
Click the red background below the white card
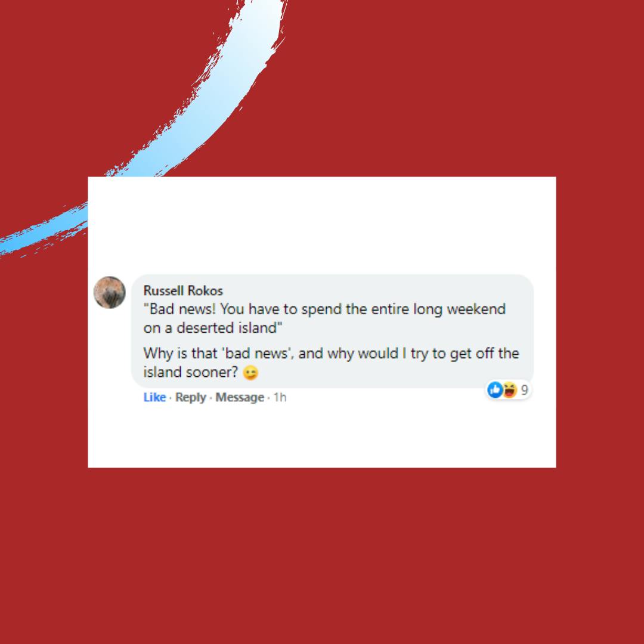pos(321,555)
